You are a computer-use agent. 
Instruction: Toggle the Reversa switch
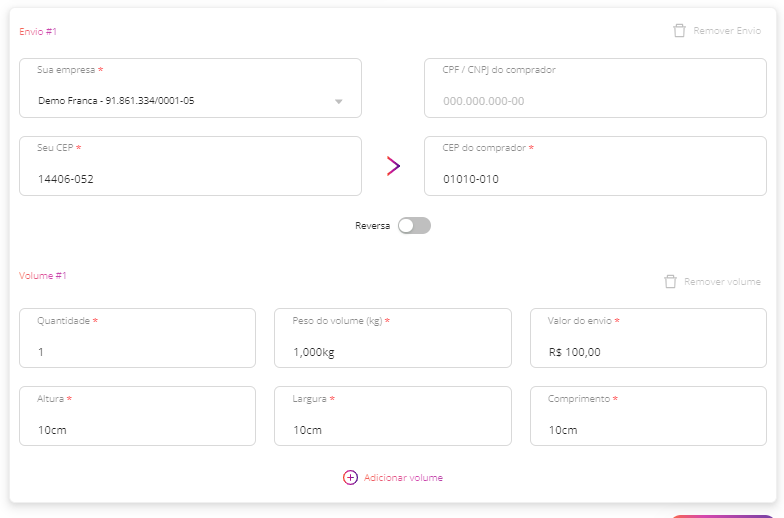tap(414, 226)
